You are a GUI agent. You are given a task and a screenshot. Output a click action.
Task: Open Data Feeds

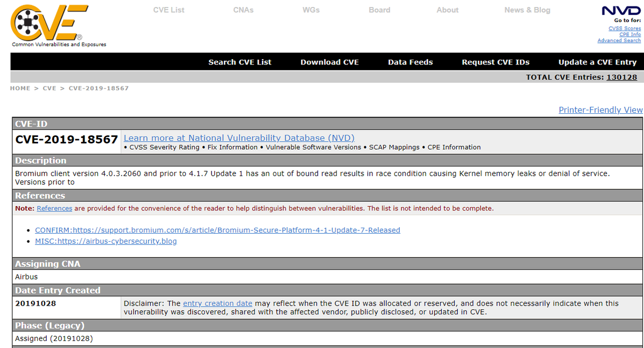point(411,62)
